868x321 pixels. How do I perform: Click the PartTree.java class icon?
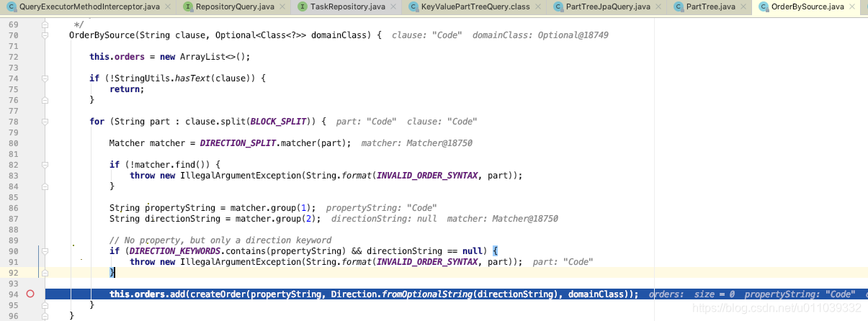click(x=679, y=6)
